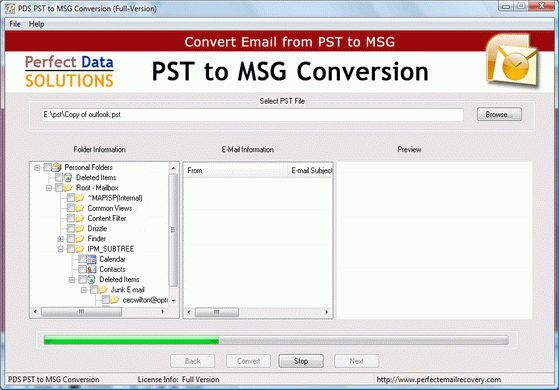Expand the Finder folder node
This screenshot has width=559, height=390.
pyautogui.click(x=61, y=239)
